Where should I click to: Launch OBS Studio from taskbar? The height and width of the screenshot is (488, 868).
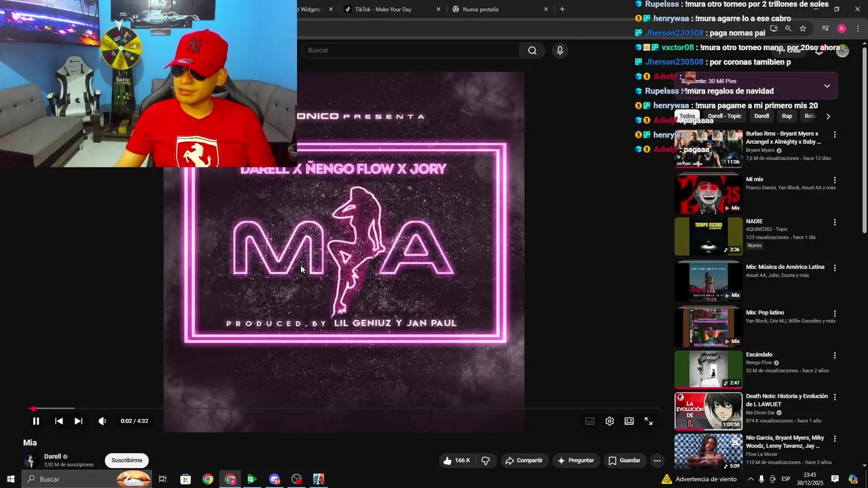coord(296,479)
